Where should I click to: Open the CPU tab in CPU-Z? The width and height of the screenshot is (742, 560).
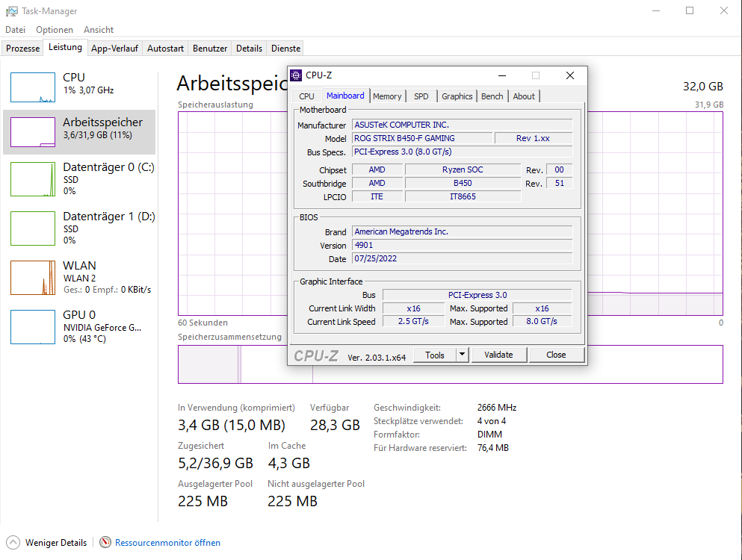pos(306,96)
